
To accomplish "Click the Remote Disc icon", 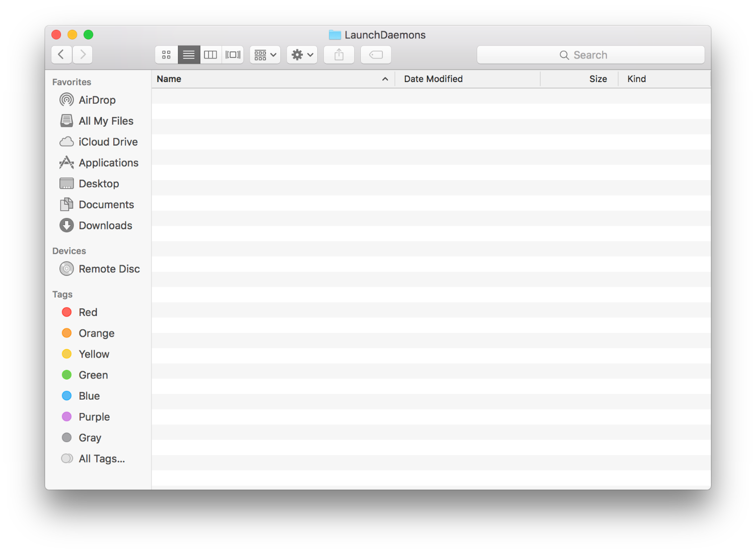I will (x=67, y=269).
